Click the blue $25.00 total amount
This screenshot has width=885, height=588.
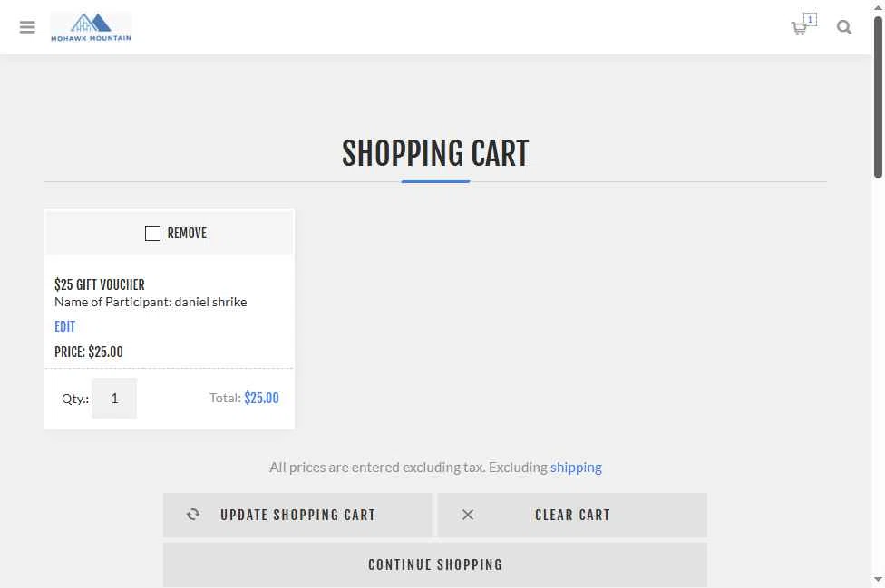(x=261, y=399)
